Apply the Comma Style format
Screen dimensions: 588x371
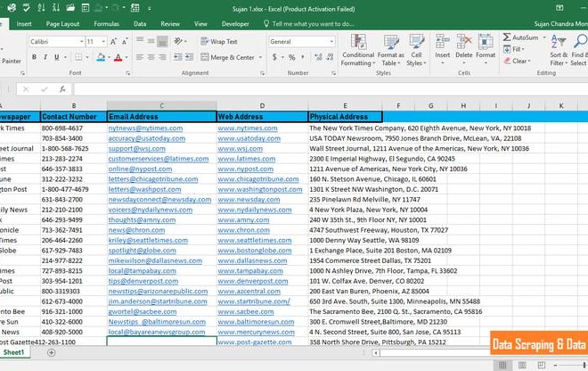click(303, 57)
